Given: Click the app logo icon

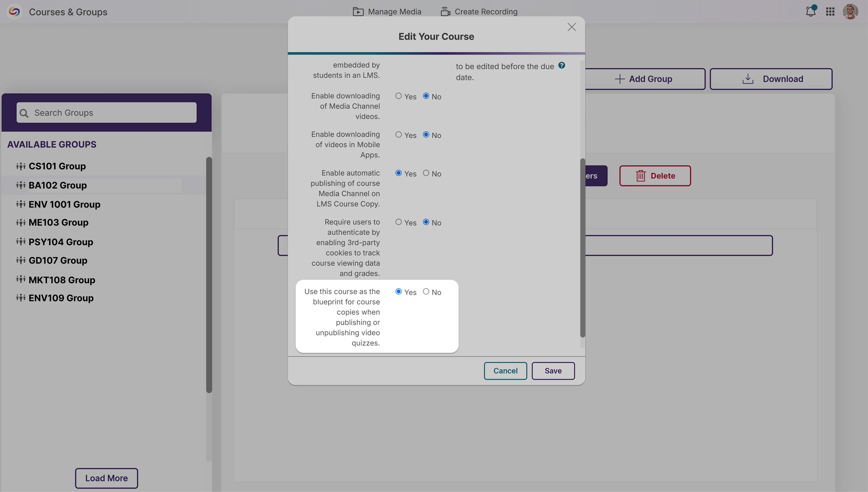Looking at the screenshot, I should [14, 12].
